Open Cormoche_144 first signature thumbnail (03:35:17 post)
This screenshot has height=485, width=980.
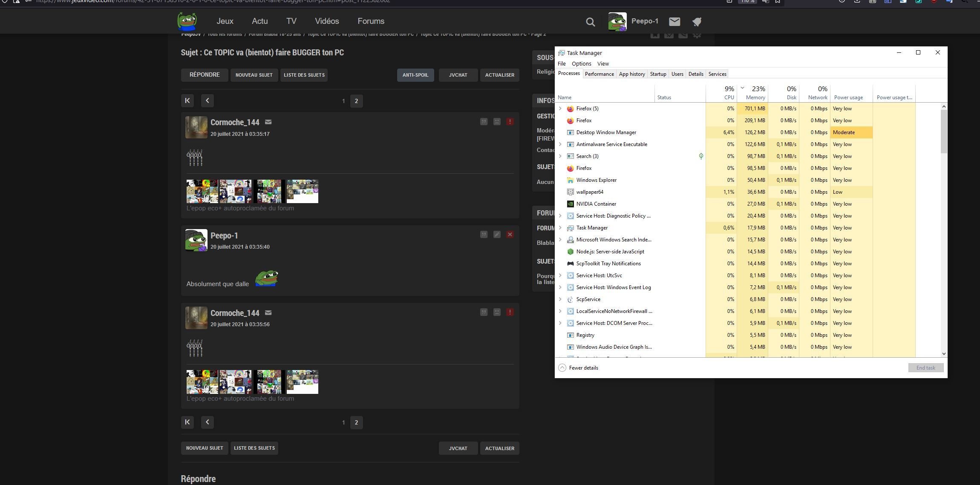coord(202,191)
